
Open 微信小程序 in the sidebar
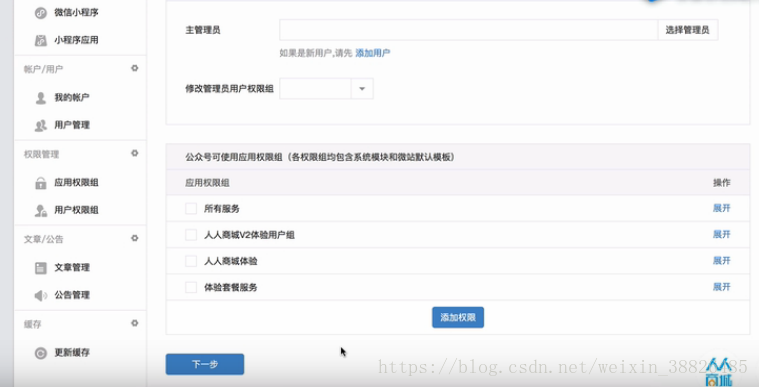76,13
